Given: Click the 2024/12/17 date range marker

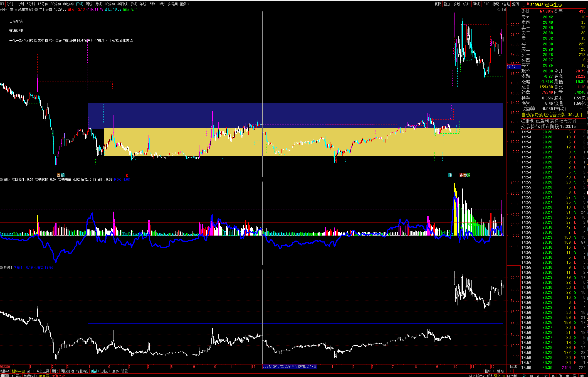Looking at the screenshot, I should (289, 366).
